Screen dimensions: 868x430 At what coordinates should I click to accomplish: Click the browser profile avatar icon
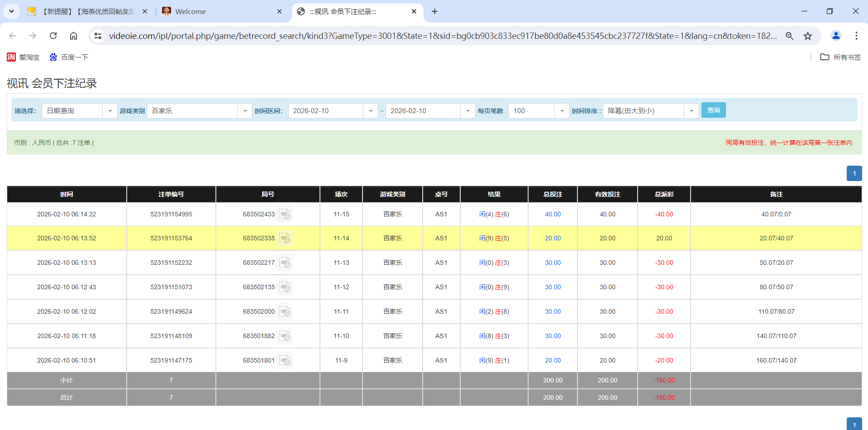pyautogui.click(x=835, y=36)
